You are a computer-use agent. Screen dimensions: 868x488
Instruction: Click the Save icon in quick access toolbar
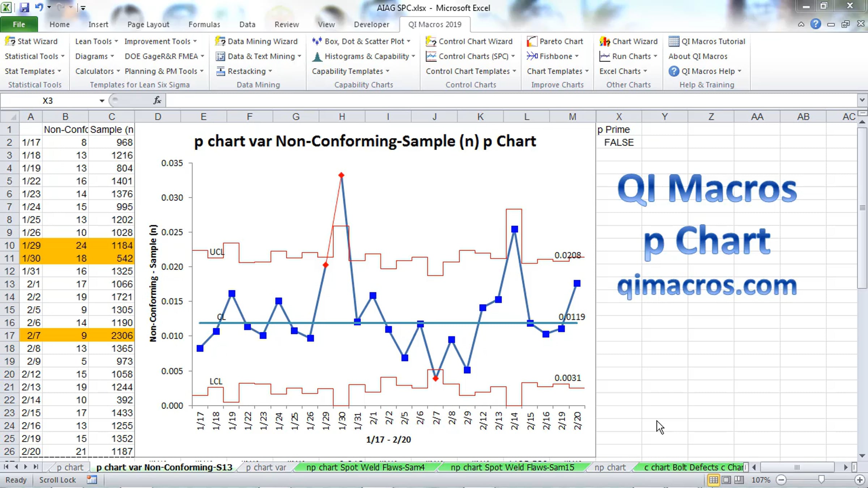coord(24,7)
